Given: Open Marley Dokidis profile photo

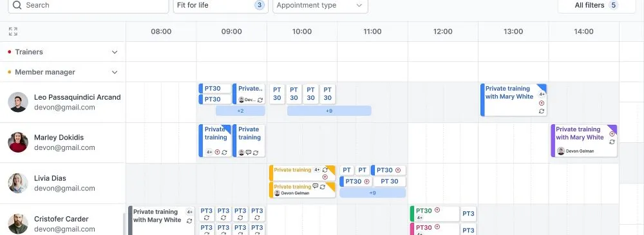Looking at the screenshot, I should 18,142.
